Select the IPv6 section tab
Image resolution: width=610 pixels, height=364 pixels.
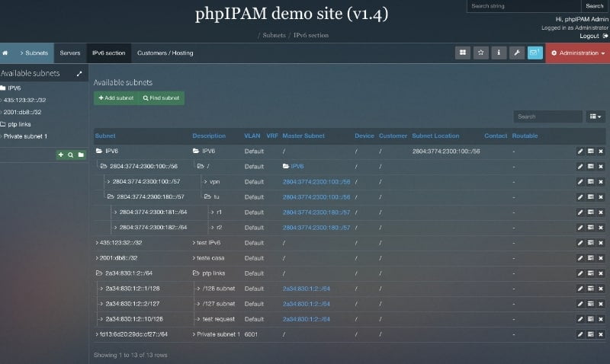[x=108, y=53]
